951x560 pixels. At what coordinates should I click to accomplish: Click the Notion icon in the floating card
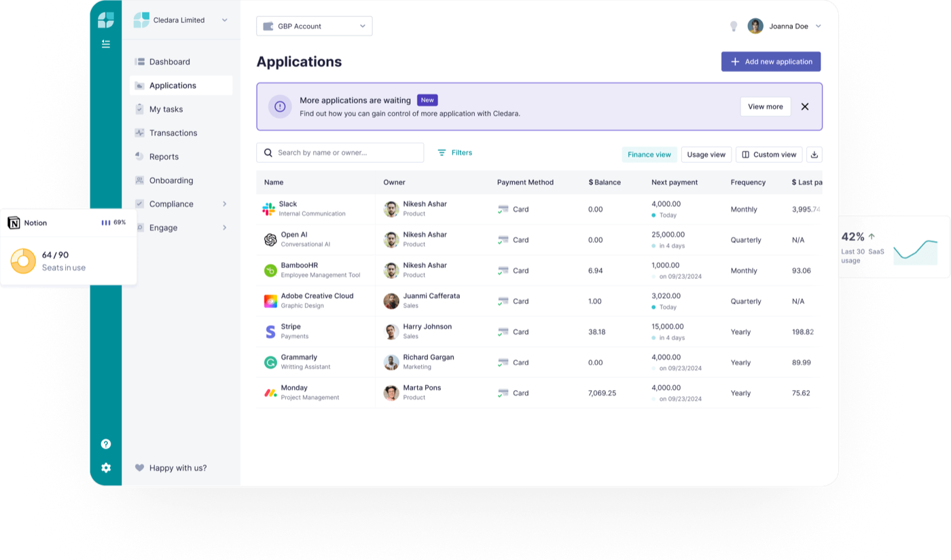14,223
